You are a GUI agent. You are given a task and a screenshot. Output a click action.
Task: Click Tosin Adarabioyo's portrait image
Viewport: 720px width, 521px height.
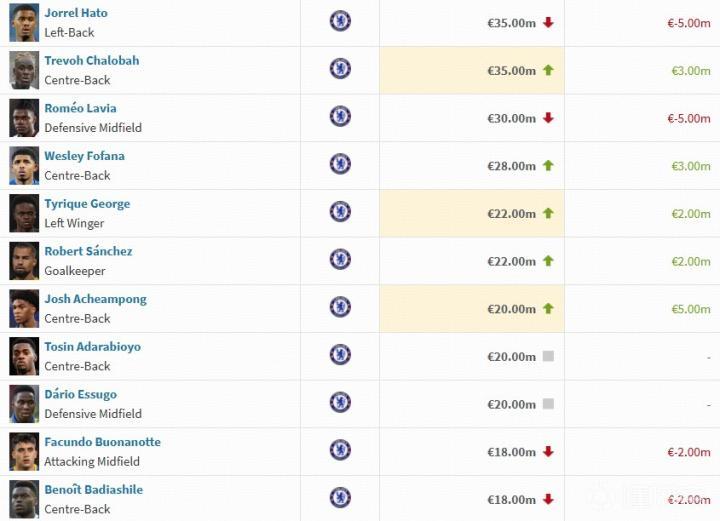coord(24,356)
